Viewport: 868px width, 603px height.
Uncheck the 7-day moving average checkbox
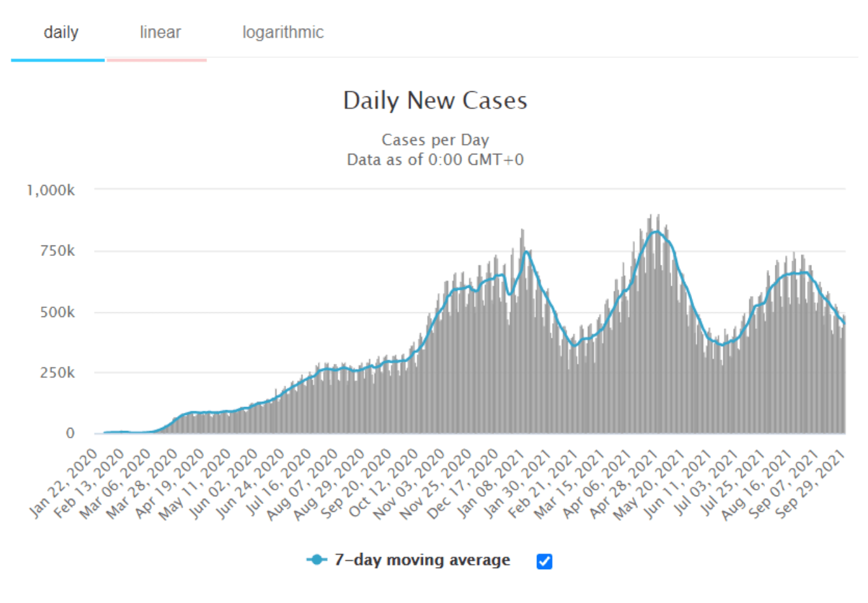click(x=544, y=561)
